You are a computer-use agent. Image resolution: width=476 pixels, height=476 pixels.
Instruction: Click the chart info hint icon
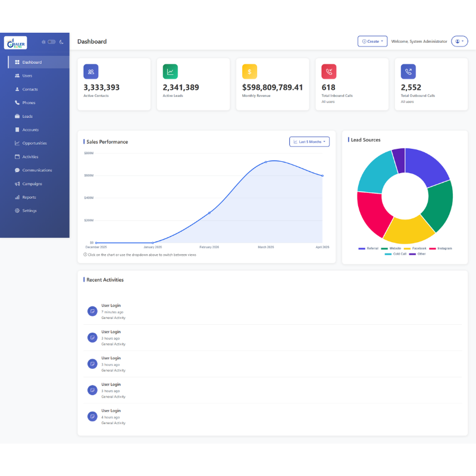tap(85, 255)
